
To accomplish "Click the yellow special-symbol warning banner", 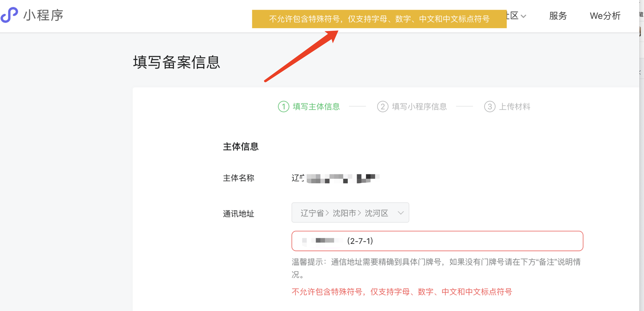I will [379, 19].
